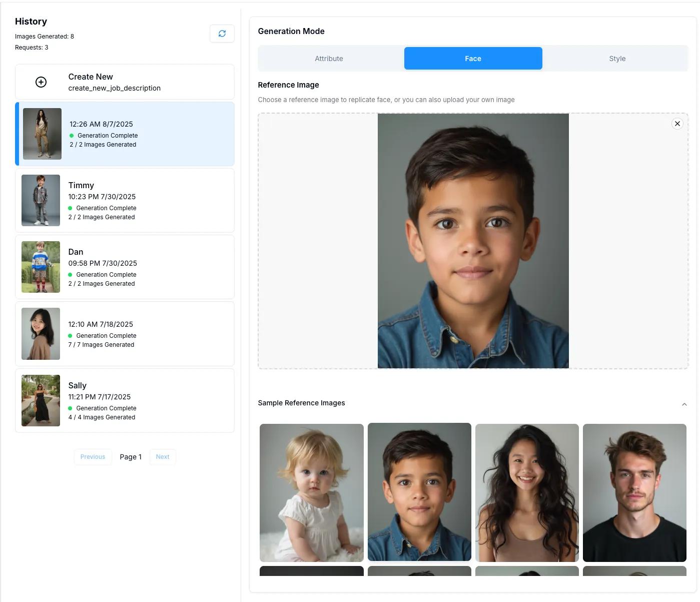The width and height of the screenshot is (700, 602).
Task: Refresh the History panel
Action: tap(222, 34)
